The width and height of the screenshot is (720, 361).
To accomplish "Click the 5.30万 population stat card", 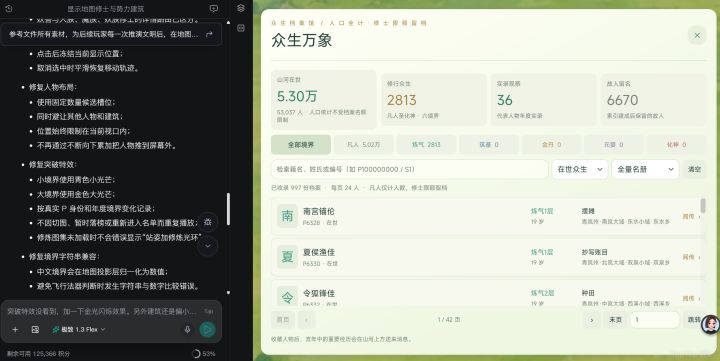I will [x=324, y=100].
